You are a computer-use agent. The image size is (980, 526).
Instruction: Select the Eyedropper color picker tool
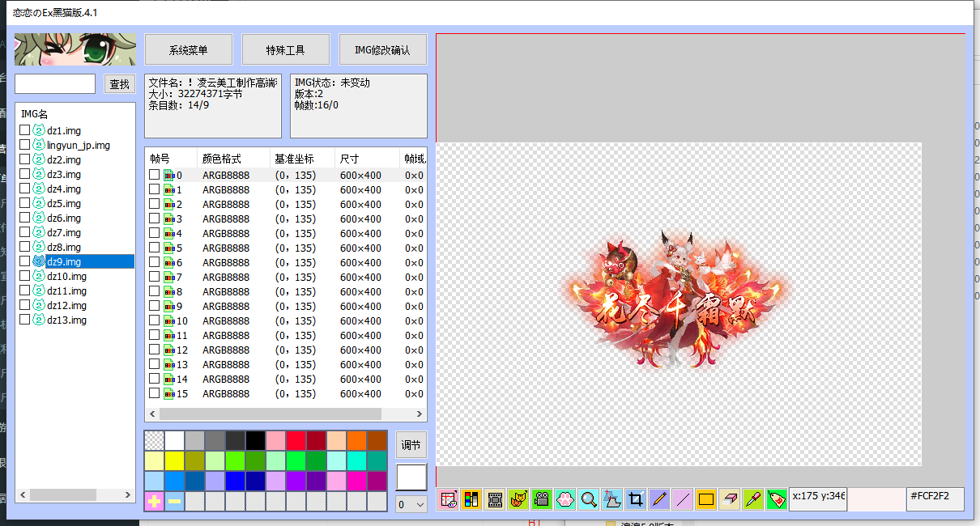(752, 499)
